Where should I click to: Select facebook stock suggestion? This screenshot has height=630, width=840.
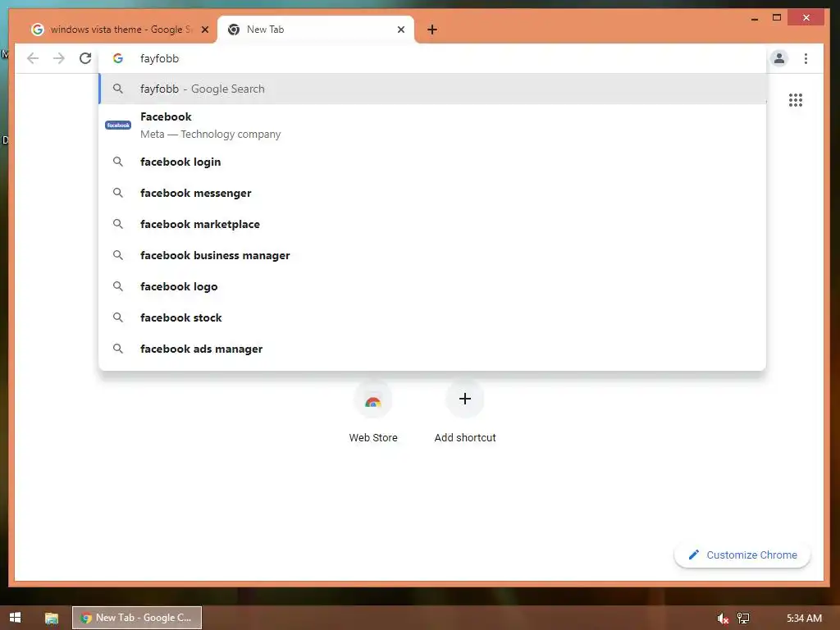[432, 317]
